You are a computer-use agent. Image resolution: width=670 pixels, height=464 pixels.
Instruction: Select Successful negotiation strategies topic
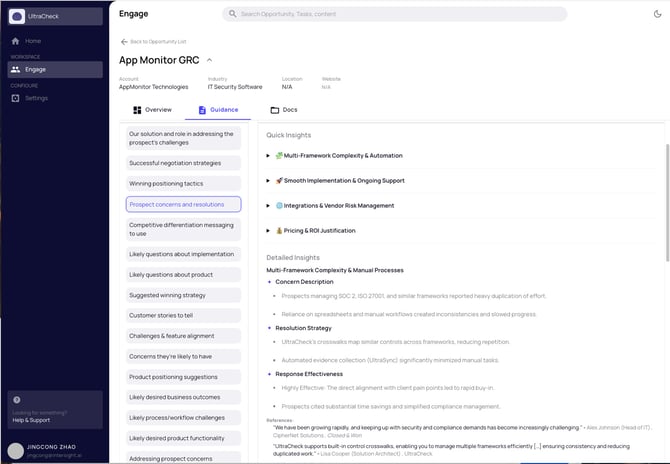[183, 163]
